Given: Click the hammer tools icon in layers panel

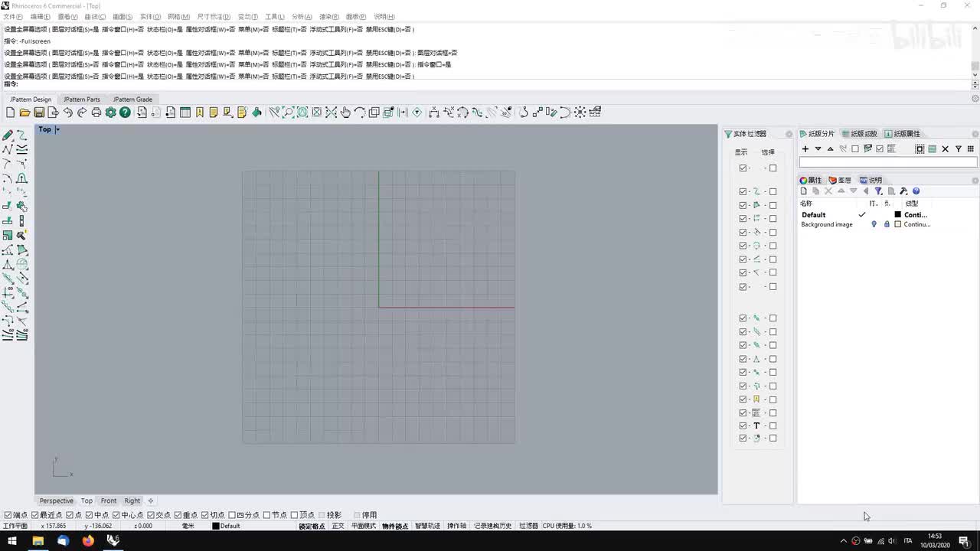Looking at the screenshot, I should [903, 191].
